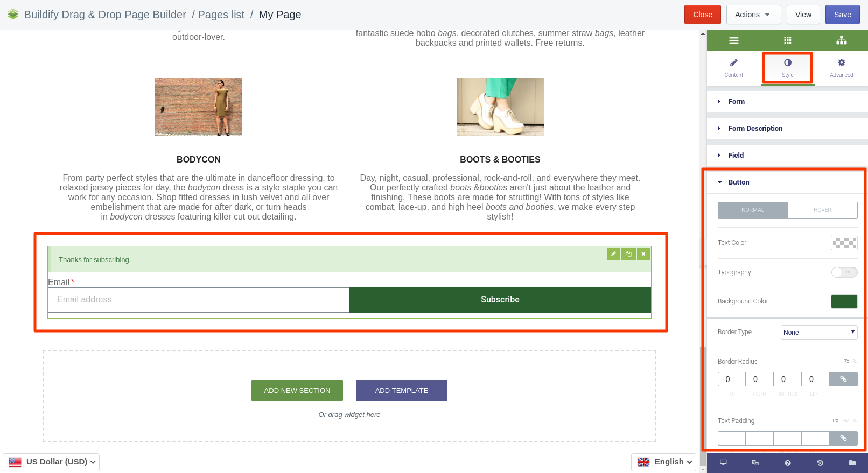
Task: Toggle the Typography switch on
Action: coord(844,272)
